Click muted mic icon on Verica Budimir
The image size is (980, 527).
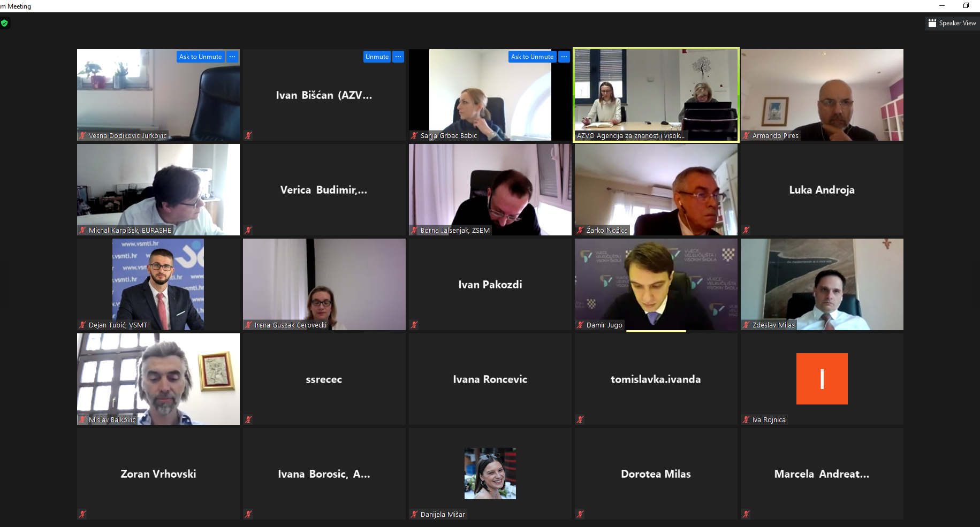click(x=248, y=230)
